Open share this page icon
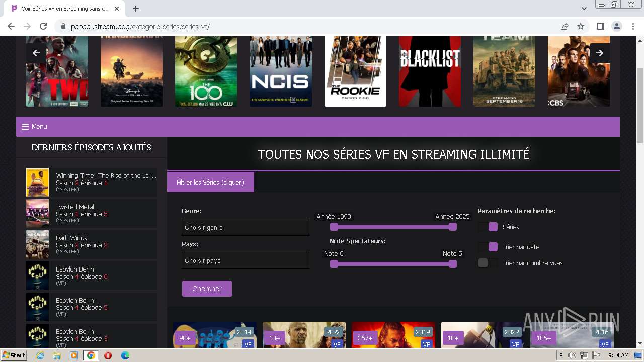The height and width of the screenshot is (362, 644). 565,26
